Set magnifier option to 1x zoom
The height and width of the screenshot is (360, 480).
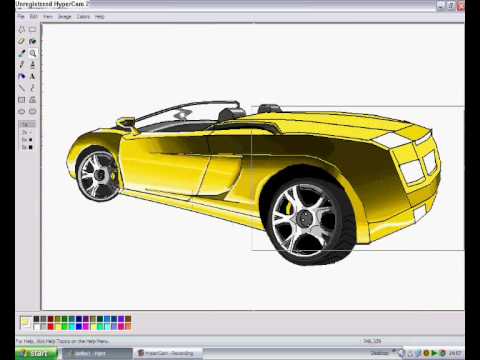[27, 124]
